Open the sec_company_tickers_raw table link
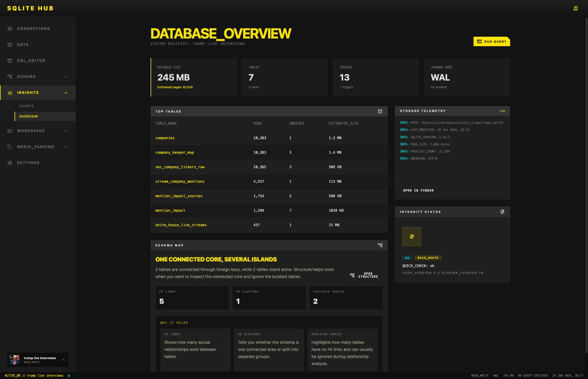This screenshot has height=379, width=588. coord(180,167)
